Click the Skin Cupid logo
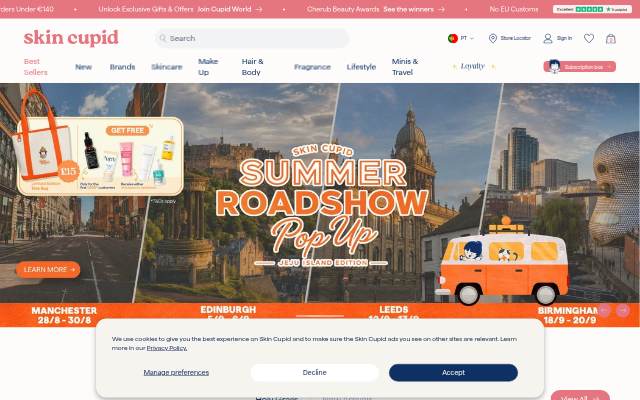 click(x=71, y=38)
